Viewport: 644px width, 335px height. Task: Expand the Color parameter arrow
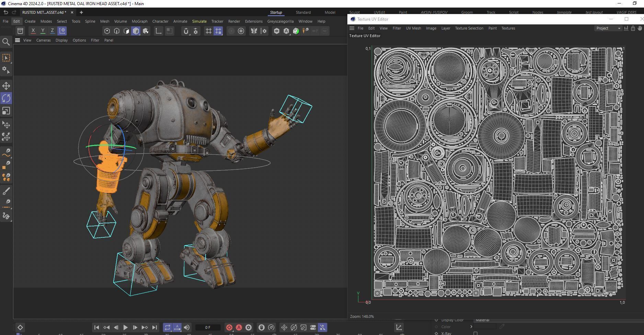pos(471,326)
